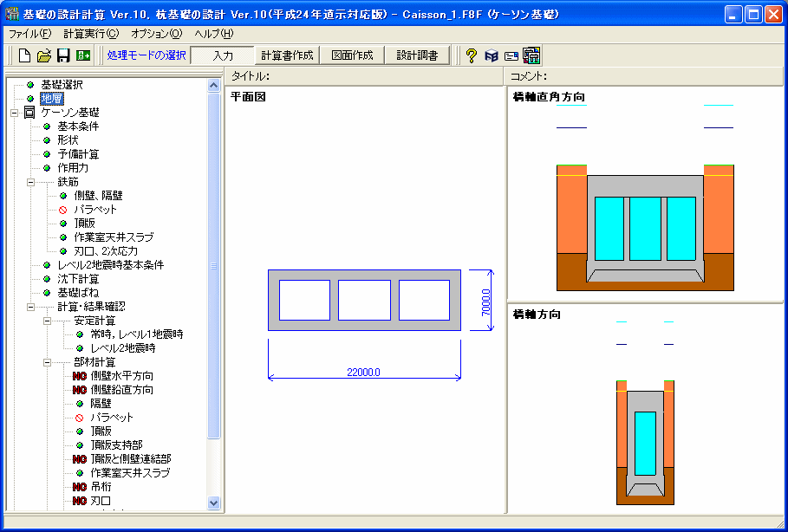The width and height of the screenshot is (788, 532).
Task: Click the green dot beside 隔壁
Action: click(80, 404)
